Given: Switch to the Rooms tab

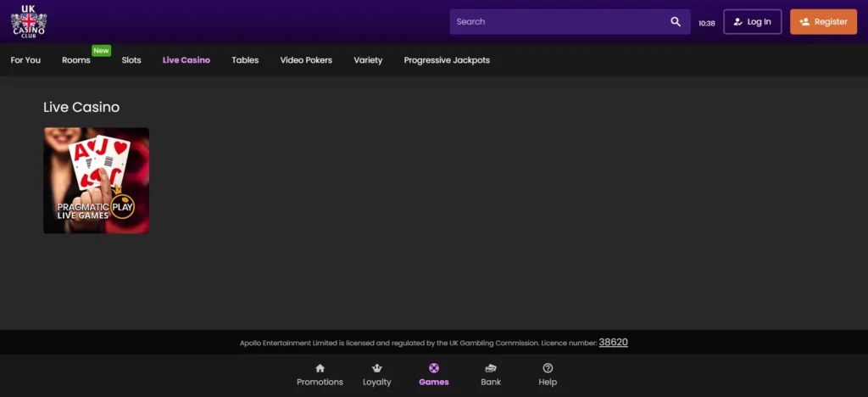Looking at the screenshot, I should [x=75, y=59].
